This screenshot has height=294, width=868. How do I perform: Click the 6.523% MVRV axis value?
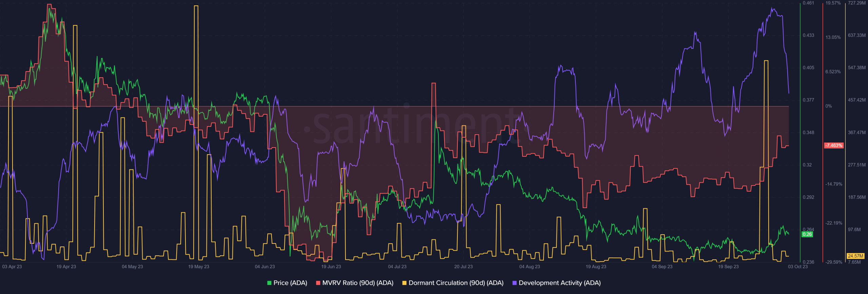coord(833,72)
